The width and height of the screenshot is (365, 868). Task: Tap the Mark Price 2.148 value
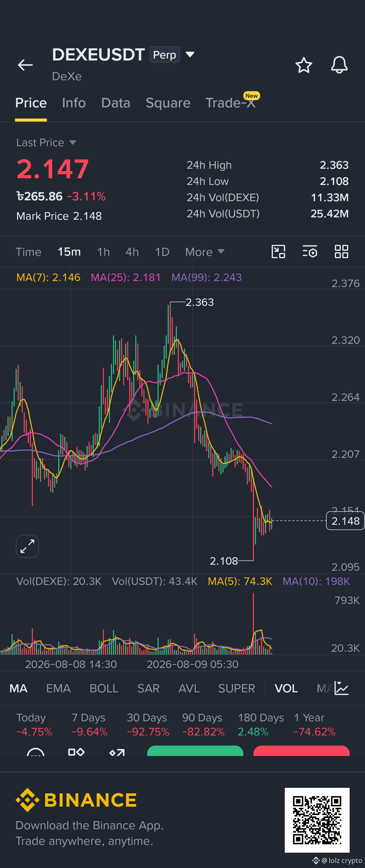tap(87, 216)
